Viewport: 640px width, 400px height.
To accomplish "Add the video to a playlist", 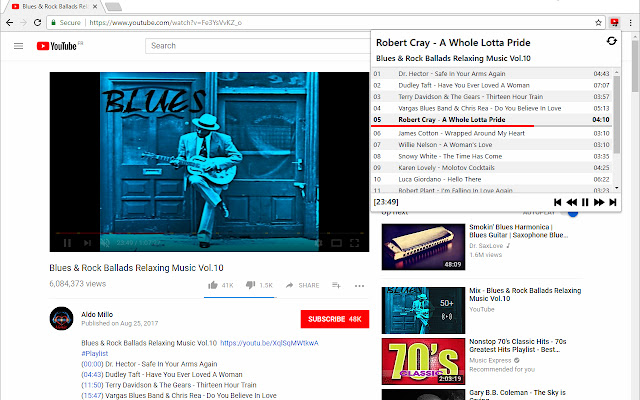I will click(336, 285).
